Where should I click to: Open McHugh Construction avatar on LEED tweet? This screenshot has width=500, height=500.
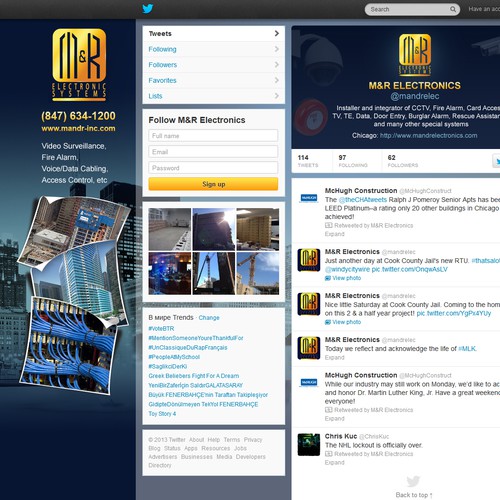[x=309, y=198]
